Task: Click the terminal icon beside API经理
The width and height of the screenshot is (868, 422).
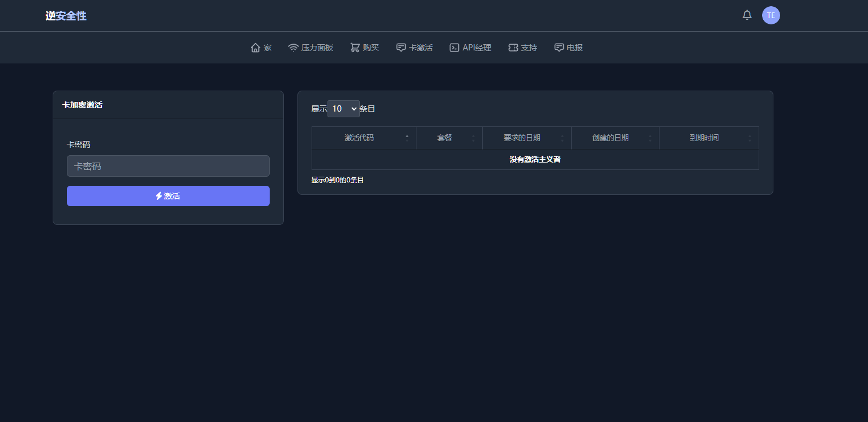Action: pos(454,48)
